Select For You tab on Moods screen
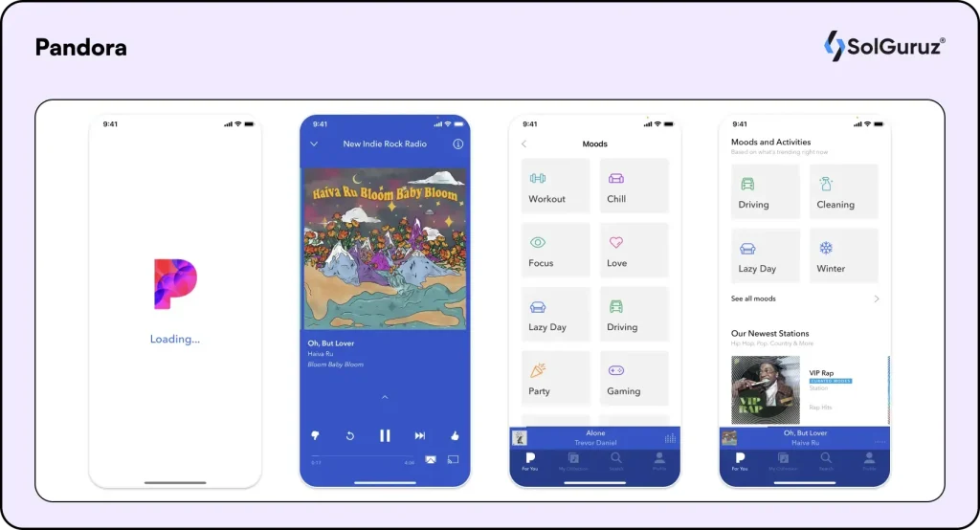This screenshot has height=530, width=980. [x=530, y=461]
